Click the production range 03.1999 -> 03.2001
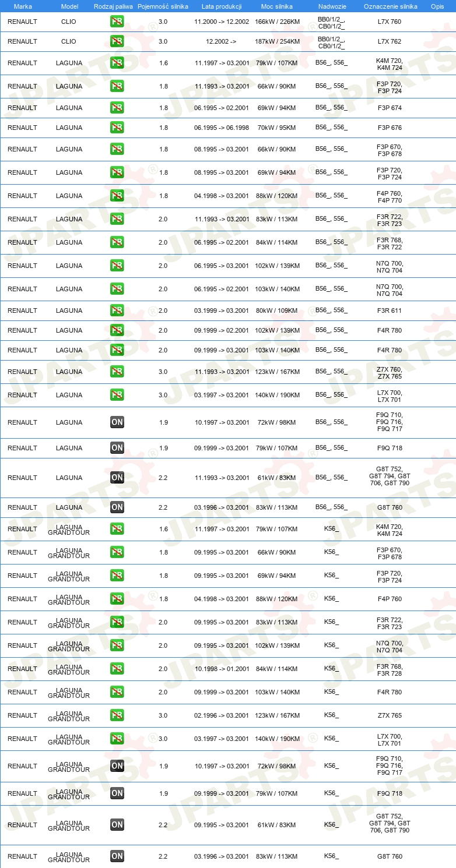 (222, 310)
